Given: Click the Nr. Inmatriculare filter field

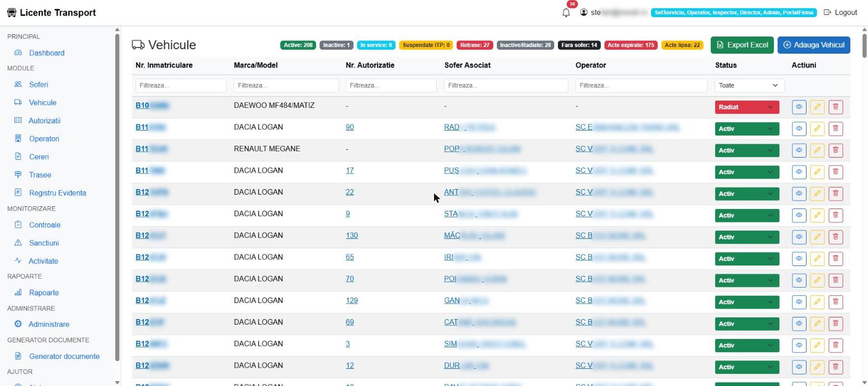Looking at the screenshot, I should (180, 85).
